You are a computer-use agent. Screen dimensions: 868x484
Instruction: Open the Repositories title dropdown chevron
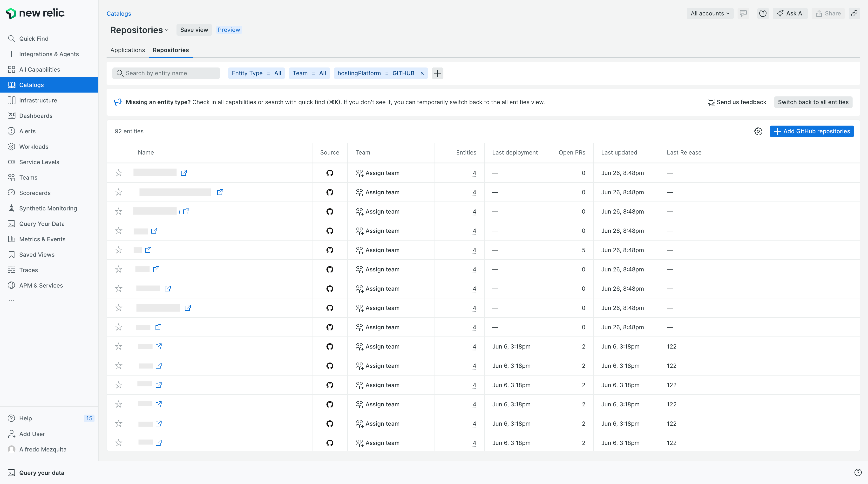tap(167, 30)
